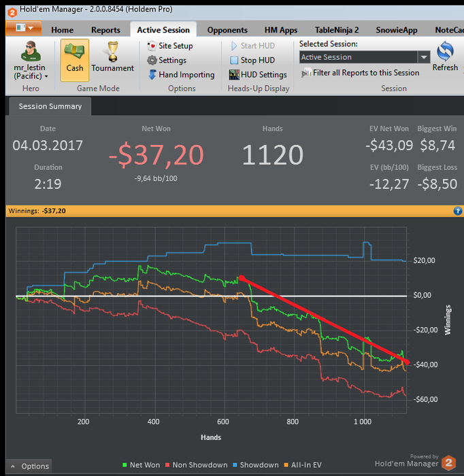Viewport: 464px width, 476px height.
Task: Click the mr_lestin hero avatar icon
Action: pyautogui.click(x=31, y=51)
